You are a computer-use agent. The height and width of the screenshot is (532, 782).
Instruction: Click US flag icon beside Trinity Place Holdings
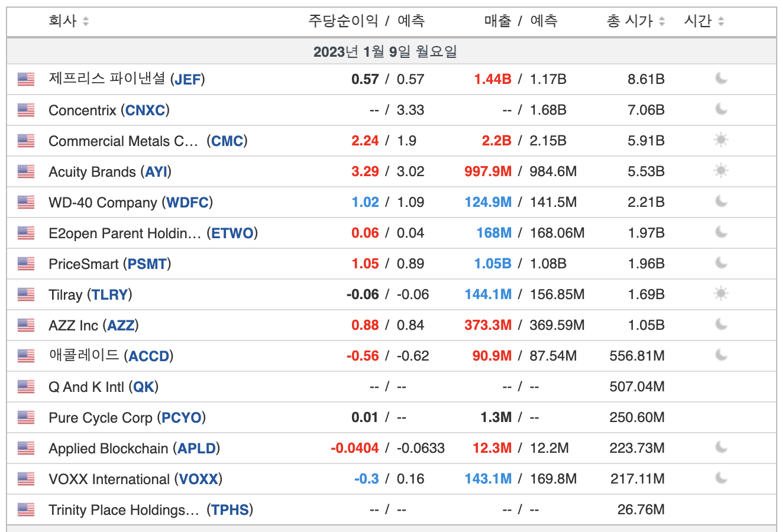tap(26, 510)
